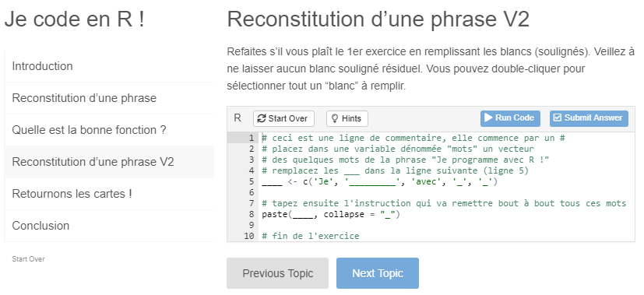Click the checkmark icon on Submit Answer
The image size is (644, 295).
(x=558, y=118)
